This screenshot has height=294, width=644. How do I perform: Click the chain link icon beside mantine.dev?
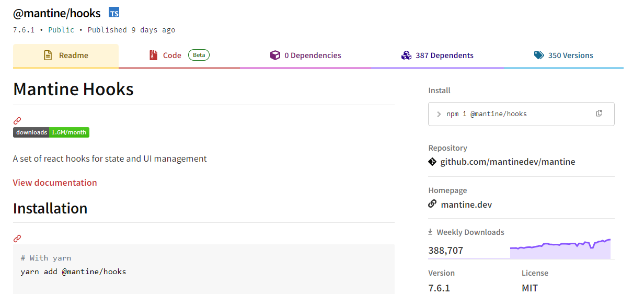pos(432,204)
